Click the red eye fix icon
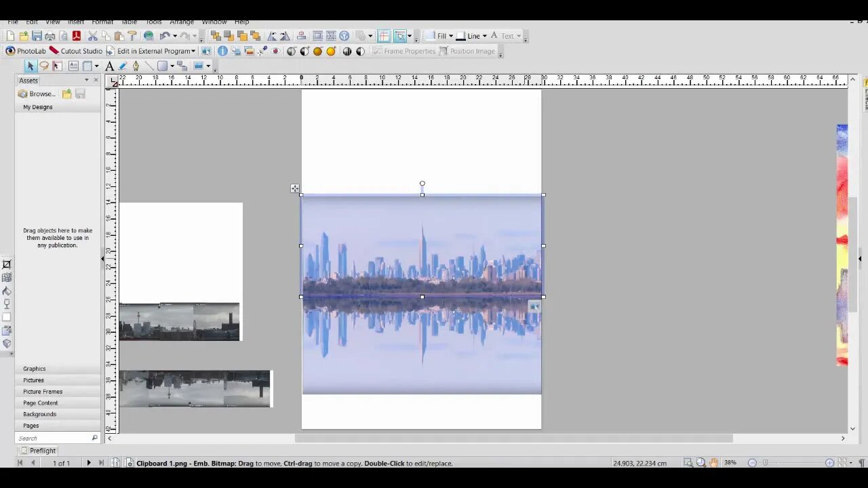 [275, 51]
